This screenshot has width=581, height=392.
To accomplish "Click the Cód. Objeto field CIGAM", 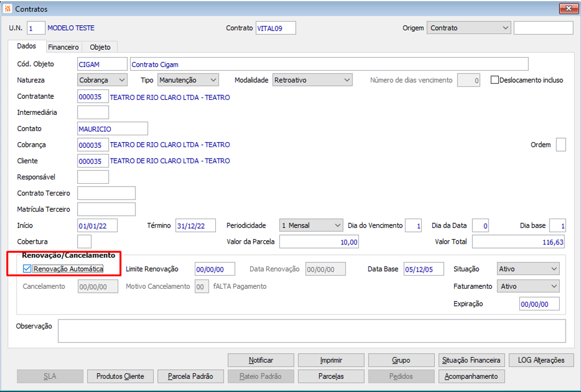I will [x=102, y=64].
